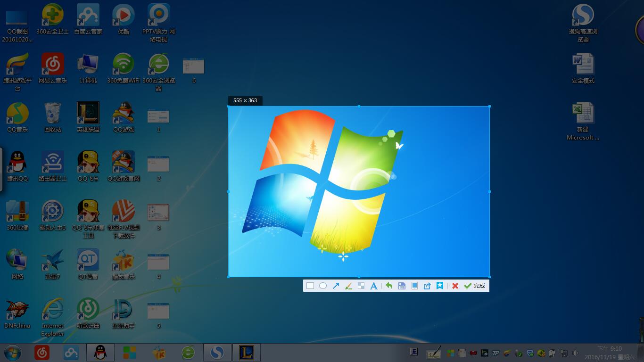Click the 五 input method indicator in taskbar
The width and height of the screenshot is (644, 362).
pos(414,352)
